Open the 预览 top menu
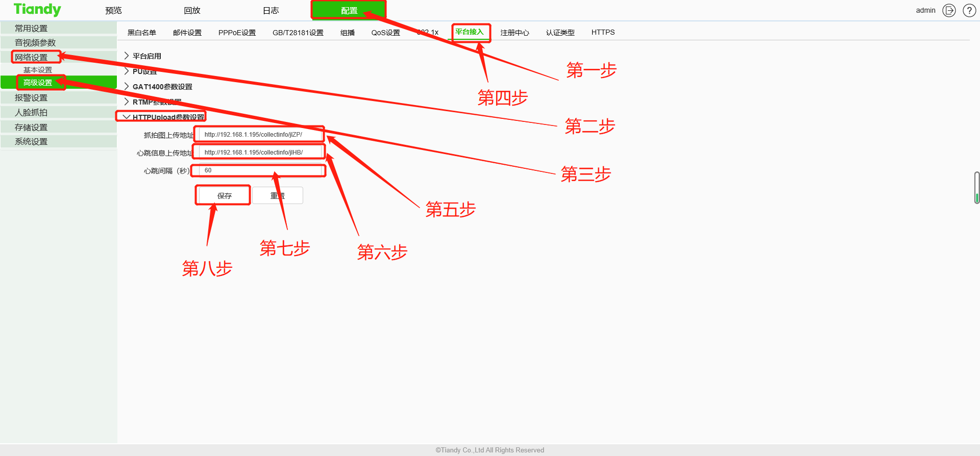 coord(113,10)
